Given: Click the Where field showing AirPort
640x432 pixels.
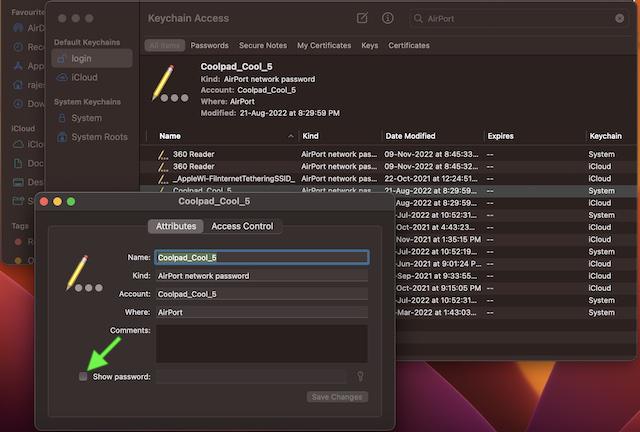Looking at the screenshot, I should (x=262, y=312).
